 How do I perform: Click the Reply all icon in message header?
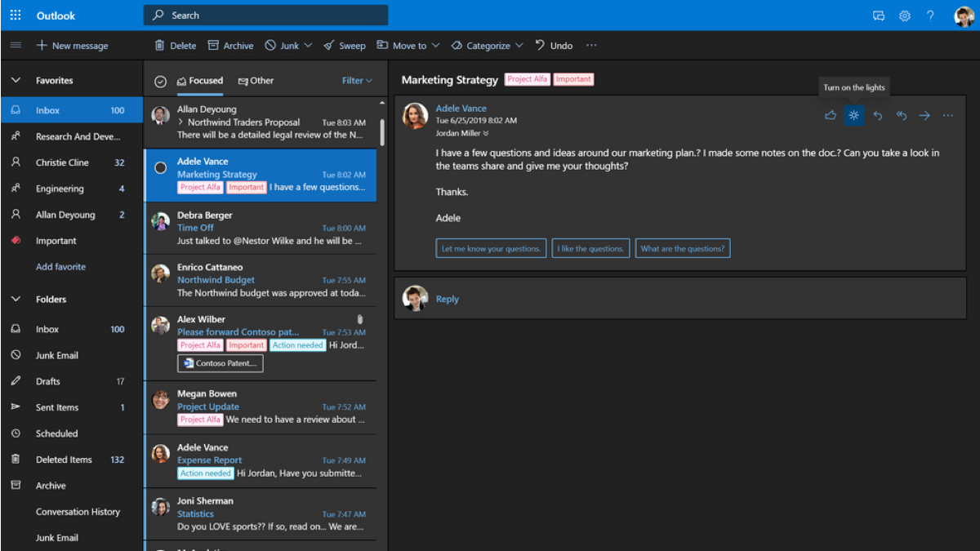902,115
